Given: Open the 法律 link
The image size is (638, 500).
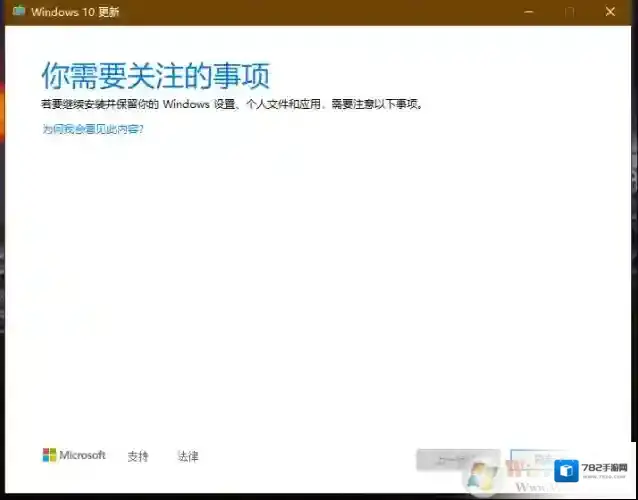Looking at the screenshot, I should (188, 456).
